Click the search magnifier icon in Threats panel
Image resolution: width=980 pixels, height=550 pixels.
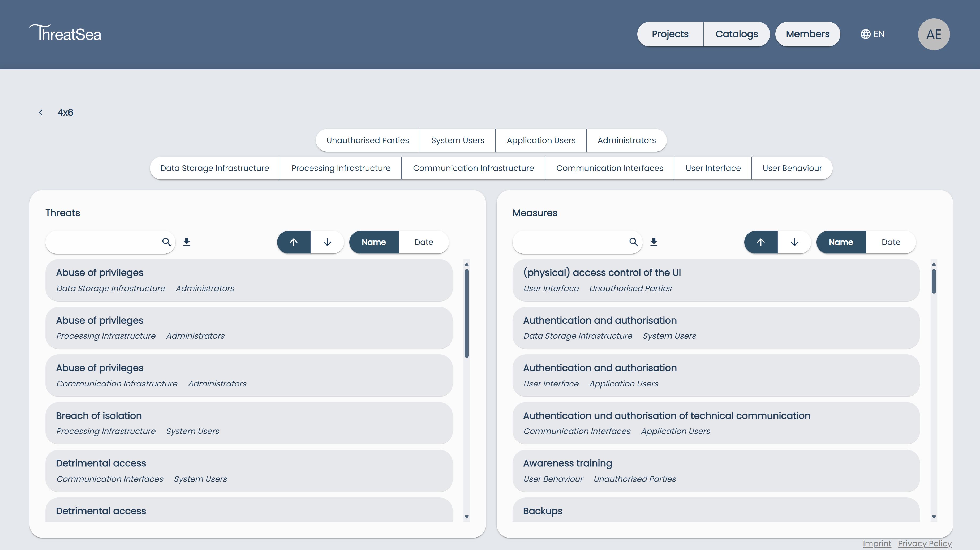[166, 242]
